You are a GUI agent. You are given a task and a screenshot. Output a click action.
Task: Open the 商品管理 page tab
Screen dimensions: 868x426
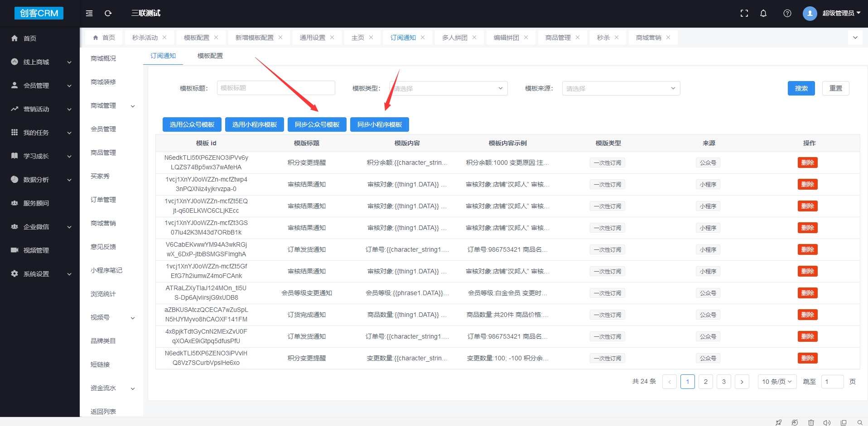(558, 38)
